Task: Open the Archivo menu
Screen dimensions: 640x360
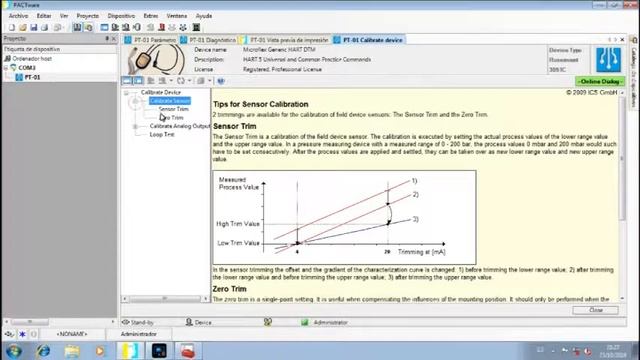Action: pos(18,16)
